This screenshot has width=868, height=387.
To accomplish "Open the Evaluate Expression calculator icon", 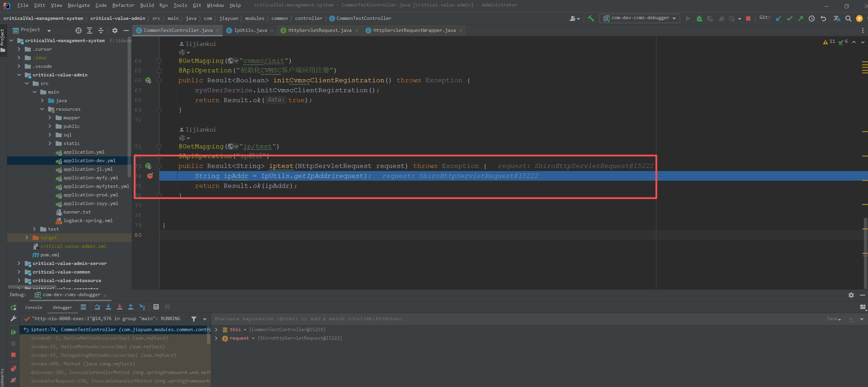I will (x=156, y=307).
